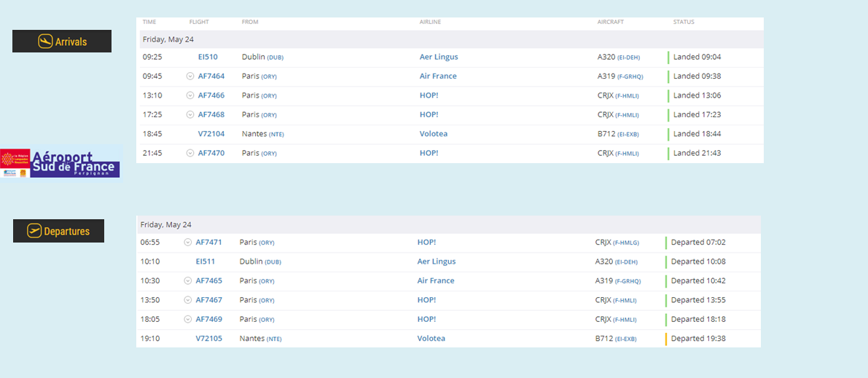Expand codeshare details for arrival AF7468

pos(190,114)
